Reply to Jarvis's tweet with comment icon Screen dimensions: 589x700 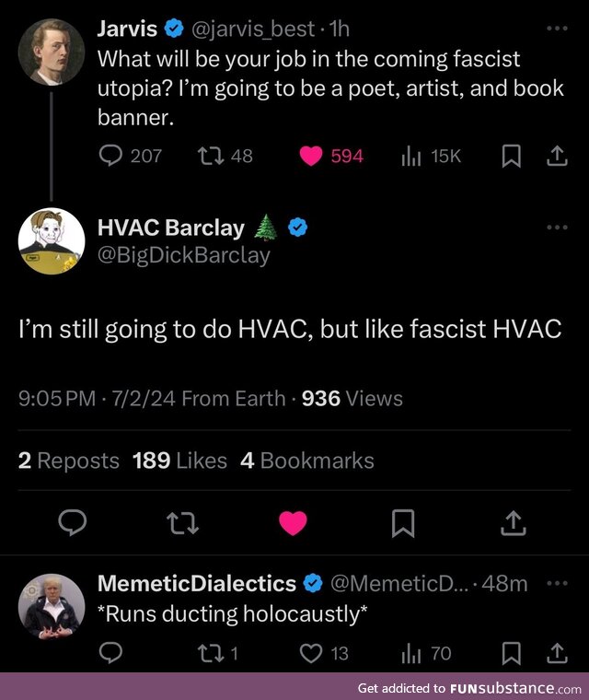[110, 157]
